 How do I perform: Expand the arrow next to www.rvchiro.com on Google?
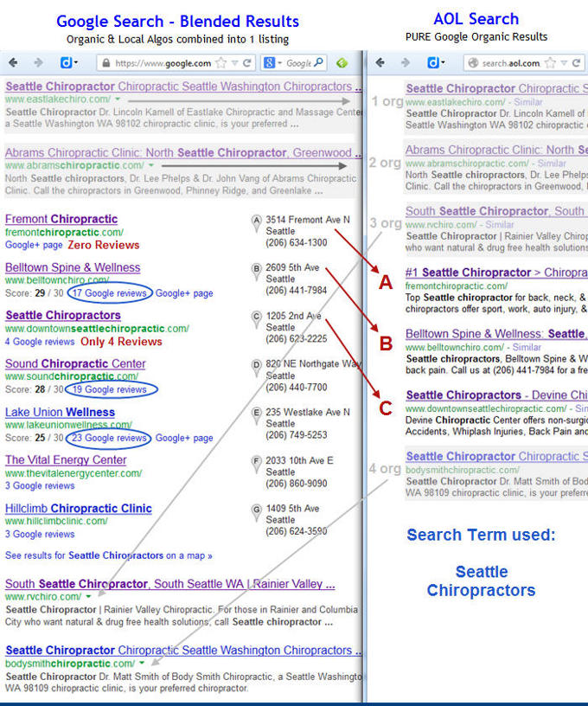pos(88,597)
